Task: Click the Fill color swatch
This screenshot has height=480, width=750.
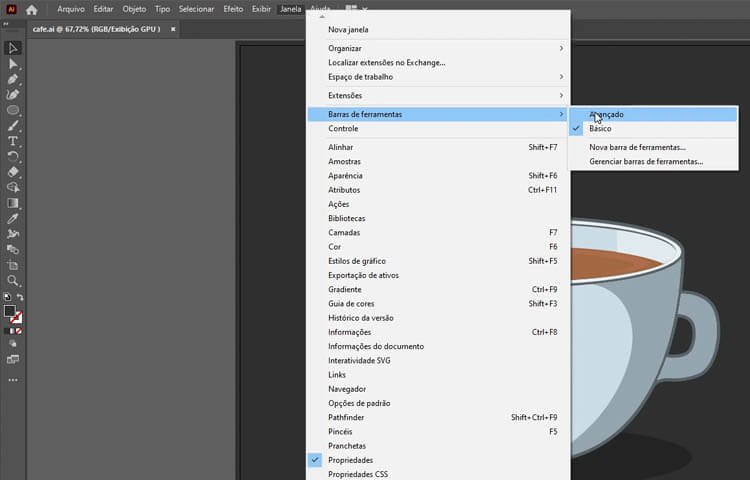Action: point(10,311)
